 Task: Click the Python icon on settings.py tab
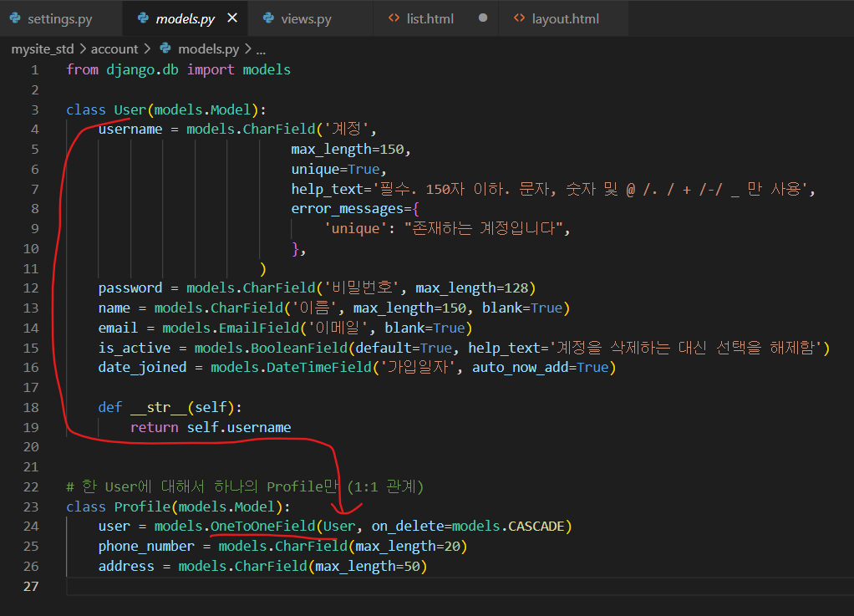(15, 18)
